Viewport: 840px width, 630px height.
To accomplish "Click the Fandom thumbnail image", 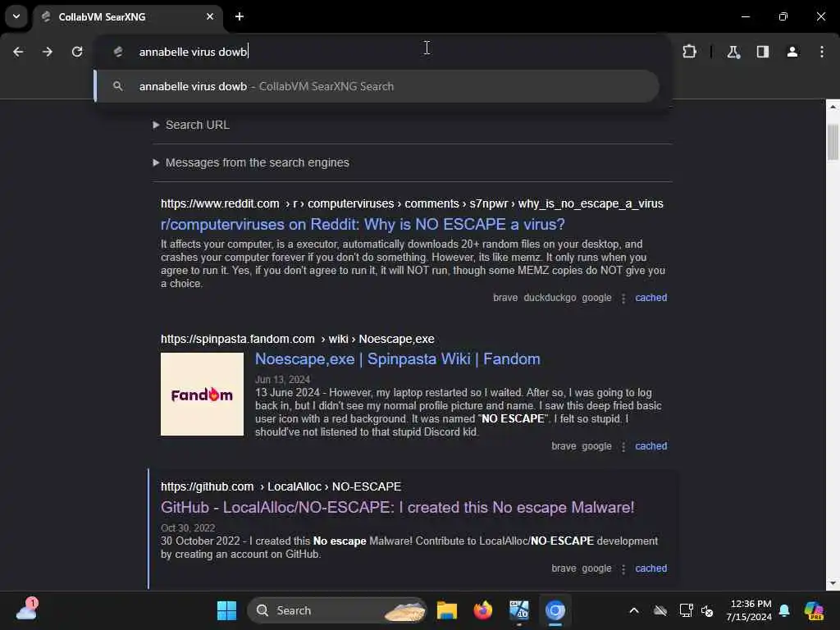I will 202,395.
